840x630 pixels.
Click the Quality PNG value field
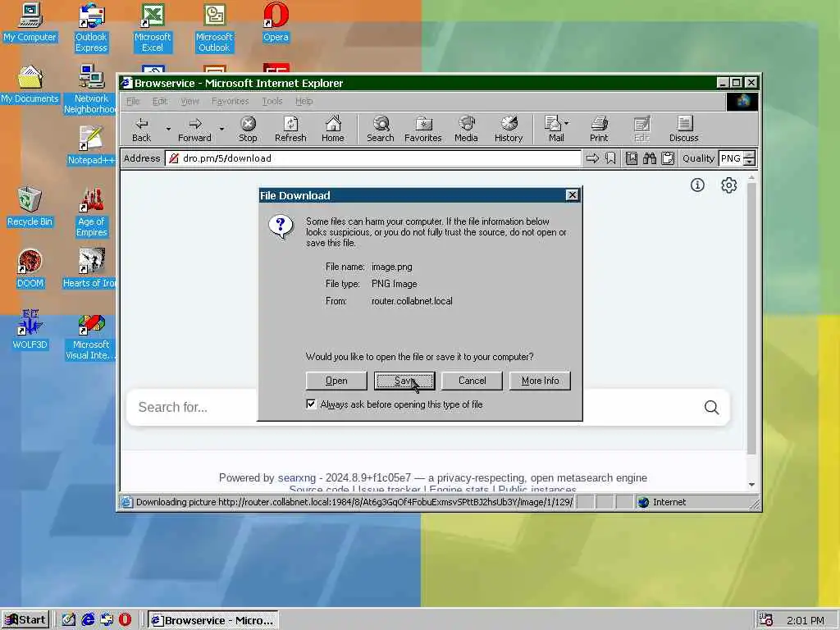[731, 158]
